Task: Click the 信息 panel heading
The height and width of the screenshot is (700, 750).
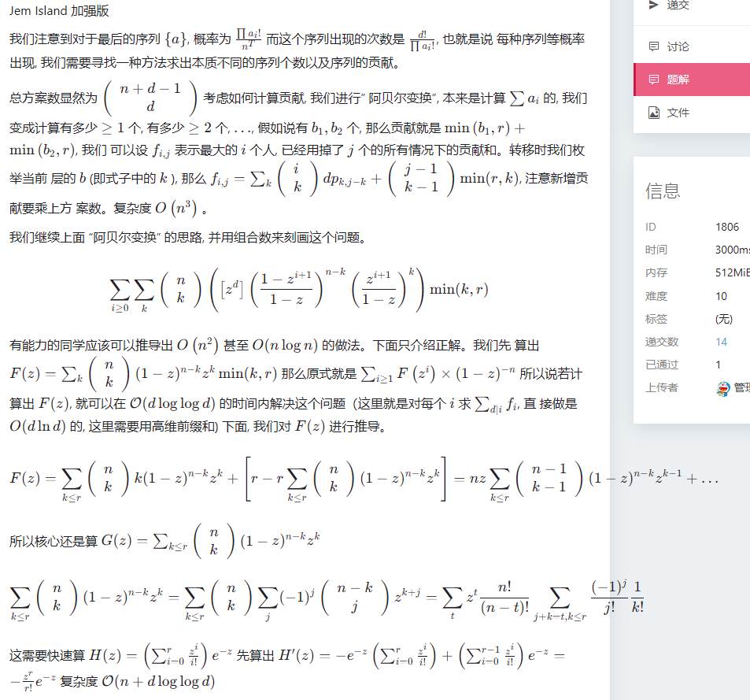Action: tap(663, 191)
